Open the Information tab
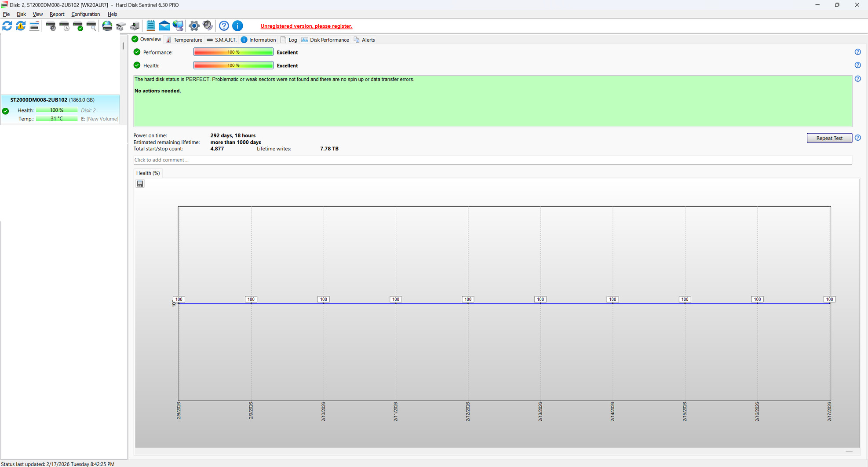The image size is (868, 467). pyautogui.click(x=259, y=40)
